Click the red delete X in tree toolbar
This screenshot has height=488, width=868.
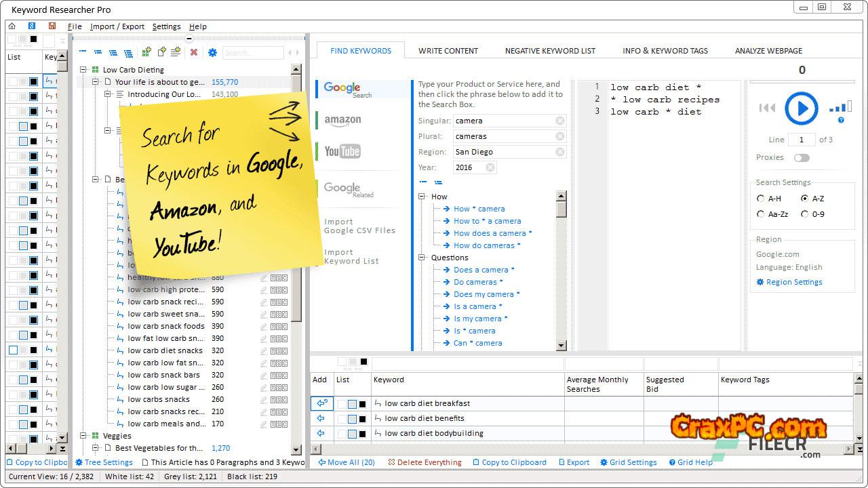tap(194, 52)
